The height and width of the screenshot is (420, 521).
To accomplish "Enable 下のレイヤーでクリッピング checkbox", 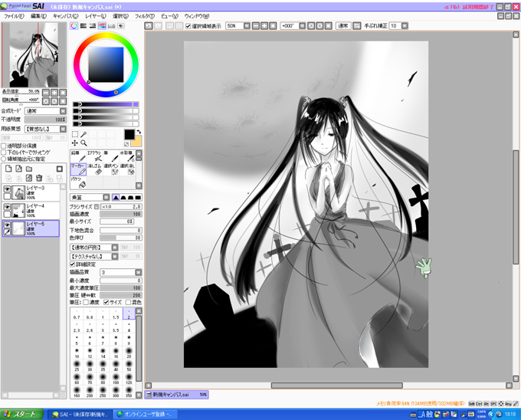I will [x=4, y=153].
